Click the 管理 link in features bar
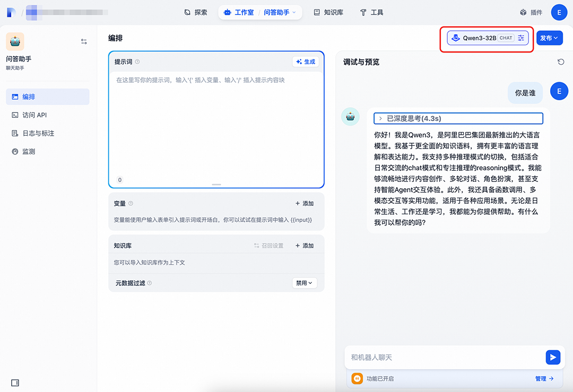This screenshot has height=392, width=573. pyautogui.click(x=544, y=379)
